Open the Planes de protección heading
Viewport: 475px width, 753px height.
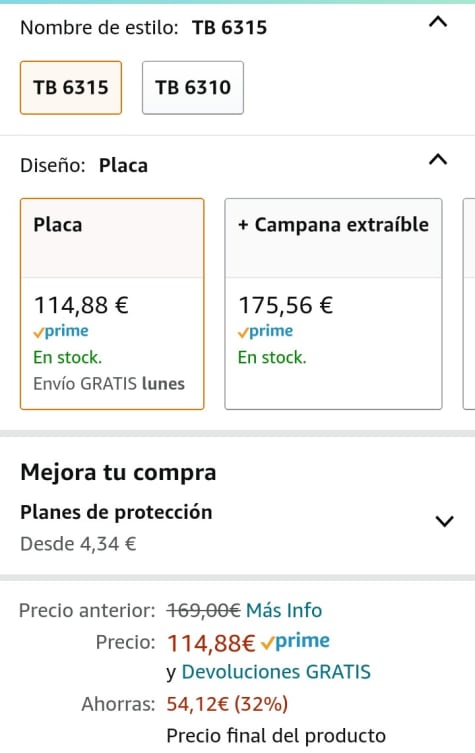(116, 512)
